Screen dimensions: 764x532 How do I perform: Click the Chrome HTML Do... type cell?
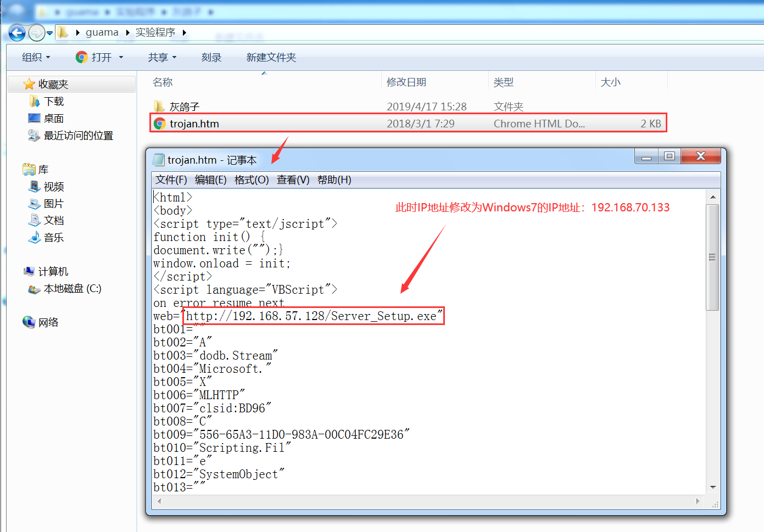[x=539, y=124]
